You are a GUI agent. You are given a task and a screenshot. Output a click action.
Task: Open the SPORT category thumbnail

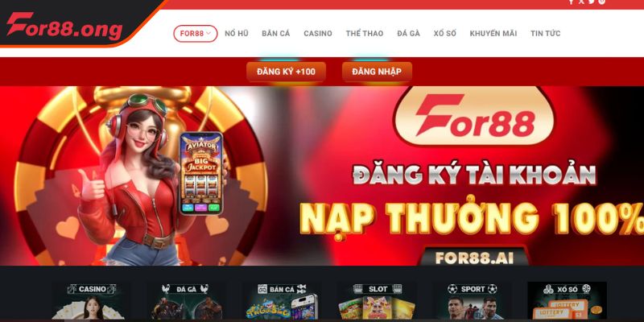tap(472, 300)
